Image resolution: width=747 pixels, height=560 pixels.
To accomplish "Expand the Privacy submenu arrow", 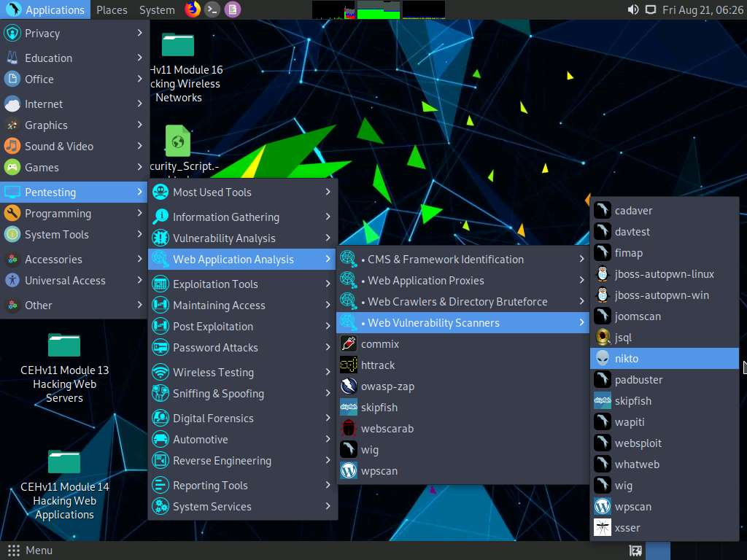I will (x=139, y=33).
